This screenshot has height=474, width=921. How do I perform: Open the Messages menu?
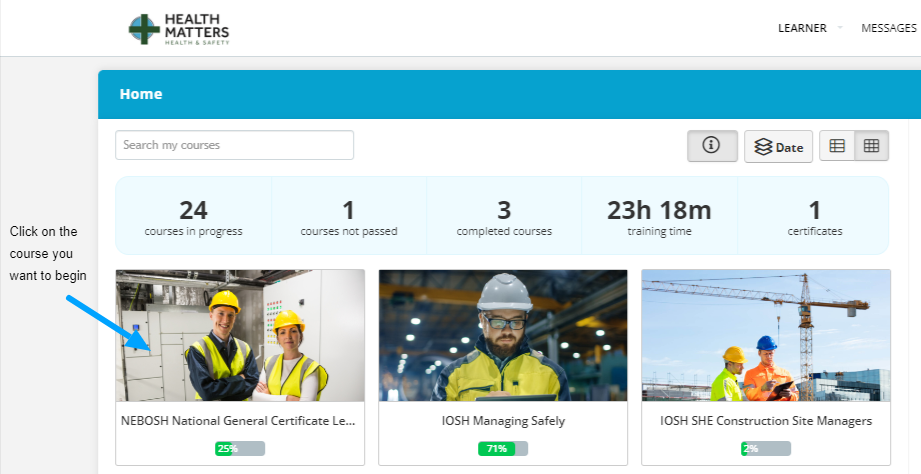888,28
